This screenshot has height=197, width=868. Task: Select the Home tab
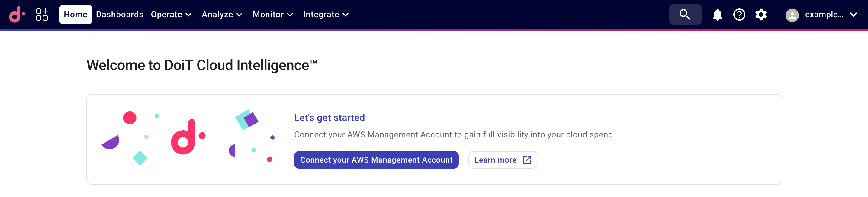(76, 14)
